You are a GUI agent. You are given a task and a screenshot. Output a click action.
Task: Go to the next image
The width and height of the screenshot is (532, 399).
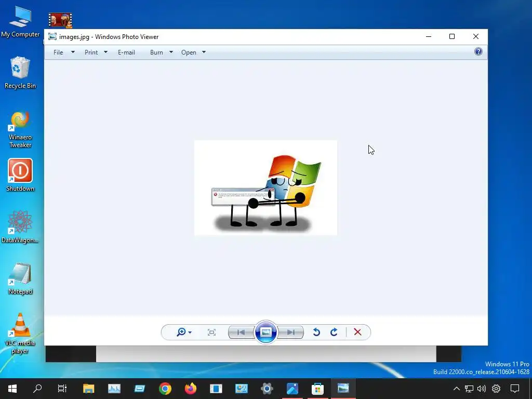(x=290, y=332)
